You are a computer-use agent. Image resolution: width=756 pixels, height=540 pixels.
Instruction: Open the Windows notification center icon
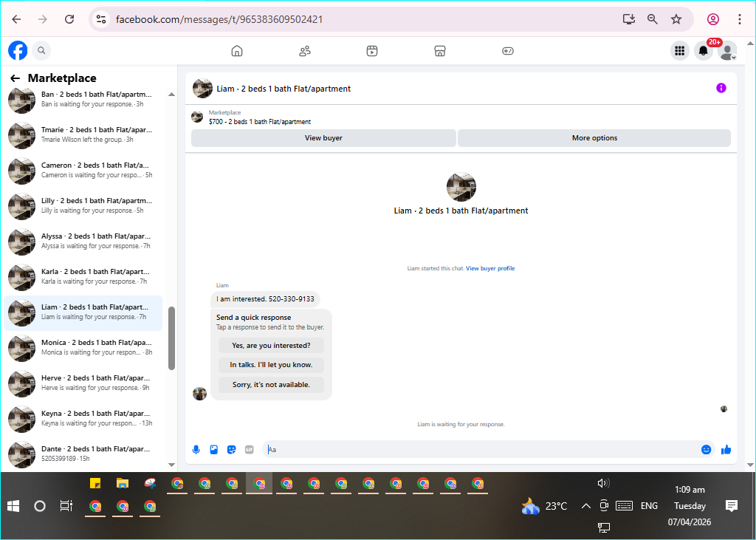point(732,506)
